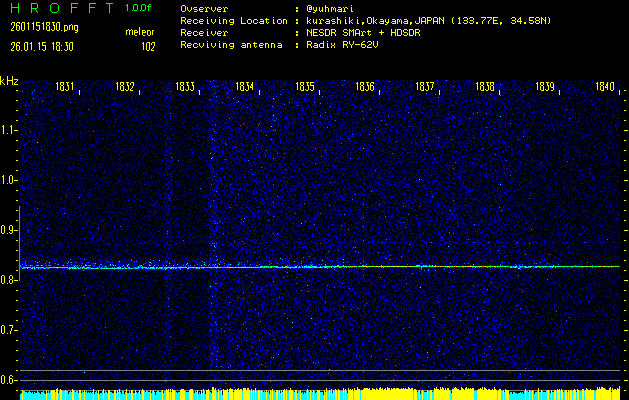629x400 pixels.
Task: Click the 26.01.15 18:30 date stamp
Action: pyautogui.click(x=37, y=46)
